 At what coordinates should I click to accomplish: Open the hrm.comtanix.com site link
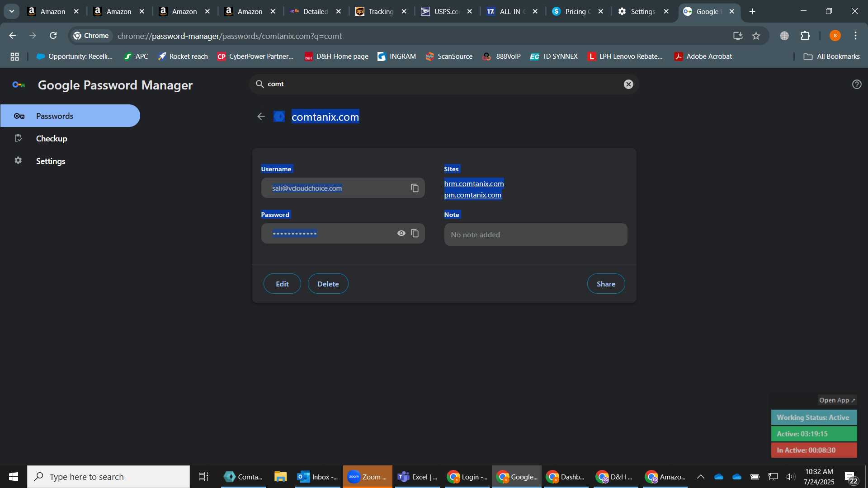474,183
